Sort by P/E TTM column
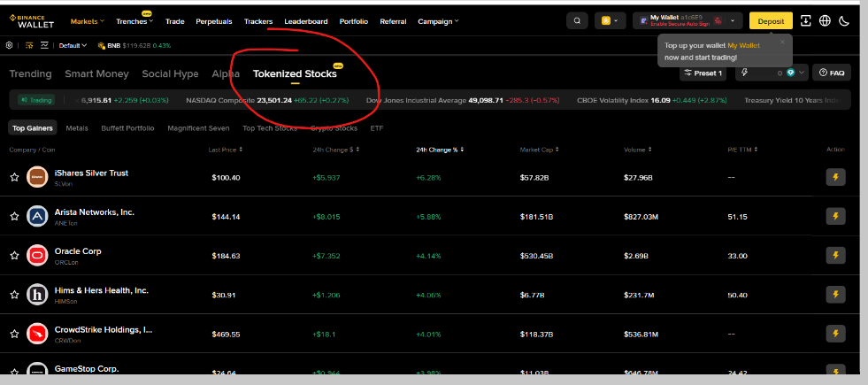 coord(742,150)
